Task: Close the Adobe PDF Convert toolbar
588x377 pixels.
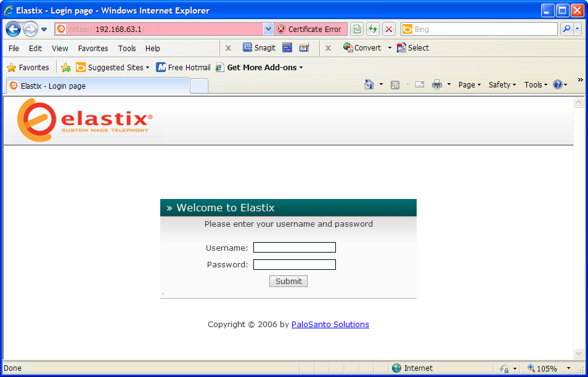Action: (328, 48)
